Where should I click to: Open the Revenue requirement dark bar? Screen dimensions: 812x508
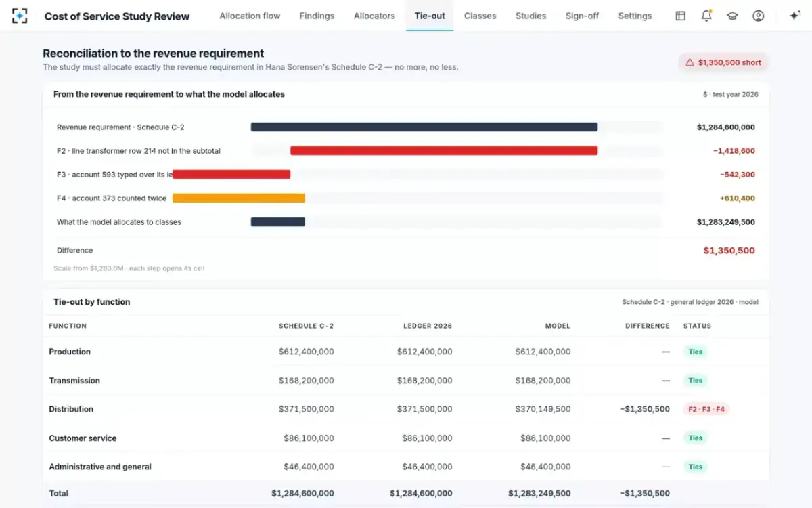coord(424,127)
